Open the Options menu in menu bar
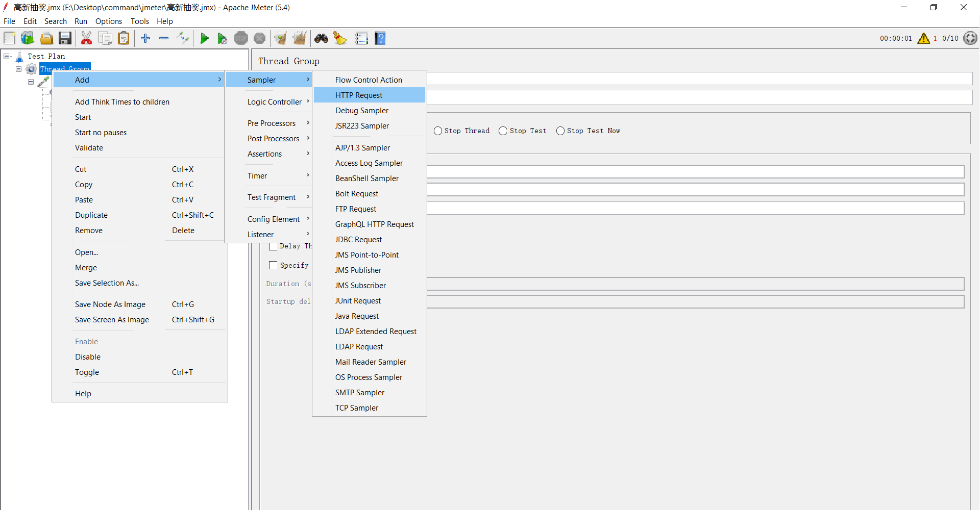This screenshot has height=510, width=980. 108,21
